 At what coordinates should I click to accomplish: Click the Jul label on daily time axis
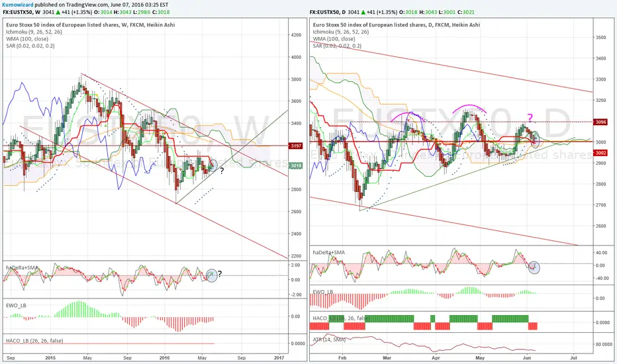[x=573, y=357]
